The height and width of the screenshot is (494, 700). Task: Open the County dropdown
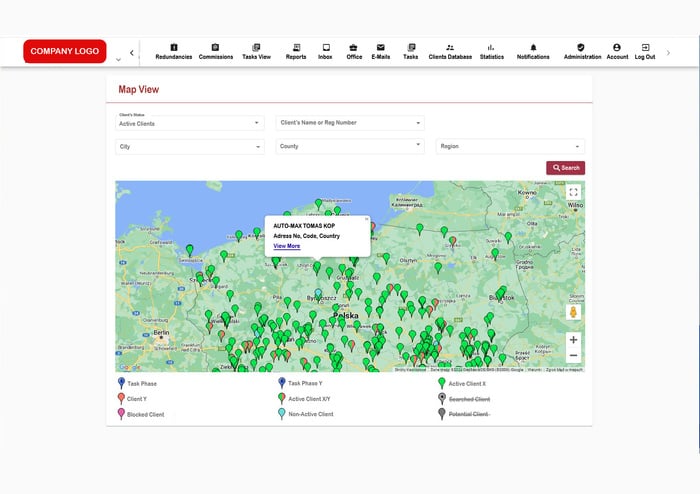tap(350, 146)
